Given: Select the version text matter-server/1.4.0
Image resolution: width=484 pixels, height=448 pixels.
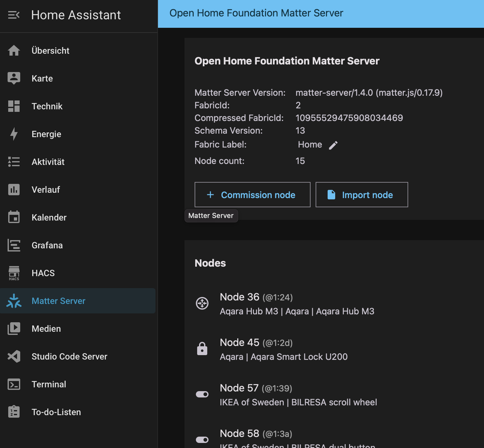Looking at the screenshot, I should [x=334, y=93].
